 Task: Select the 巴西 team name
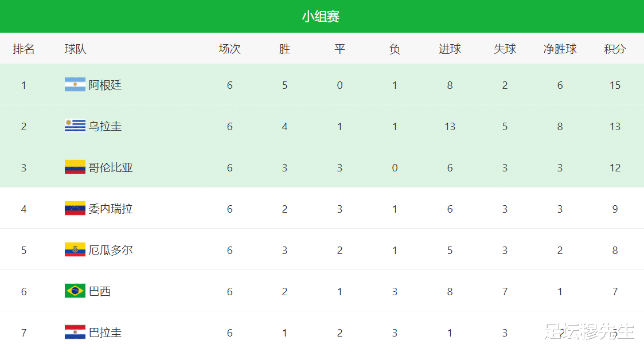point(100,291)
